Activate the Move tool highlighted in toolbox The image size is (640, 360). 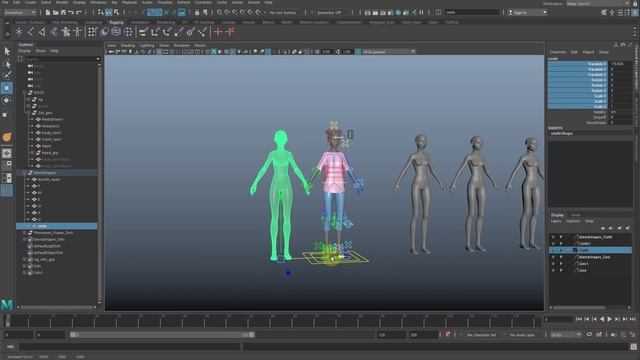tap(7, 88)
